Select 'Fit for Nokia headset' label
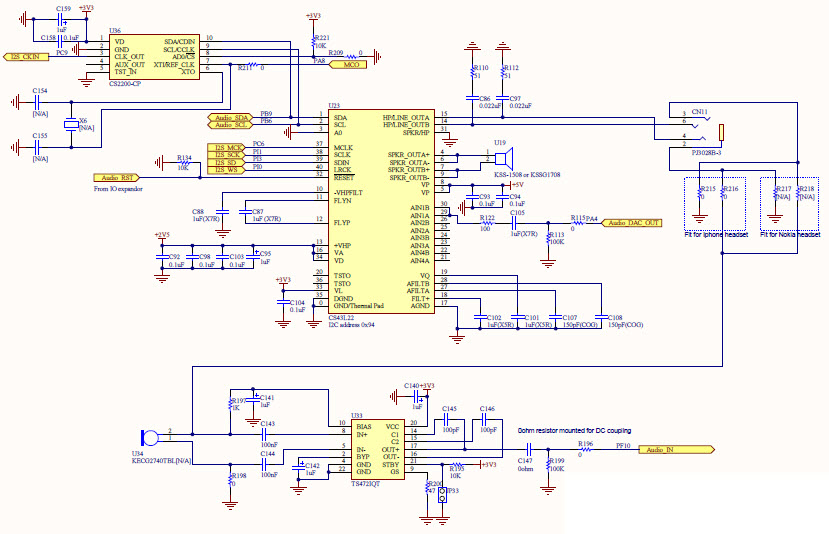Viewport: 829px width, 534px height. 790,234
